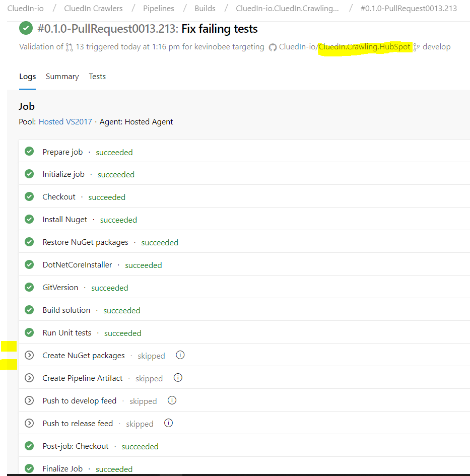Open the Prepare job log row
470x476 pixels.
pyautogui.click(x=244, y=151)
